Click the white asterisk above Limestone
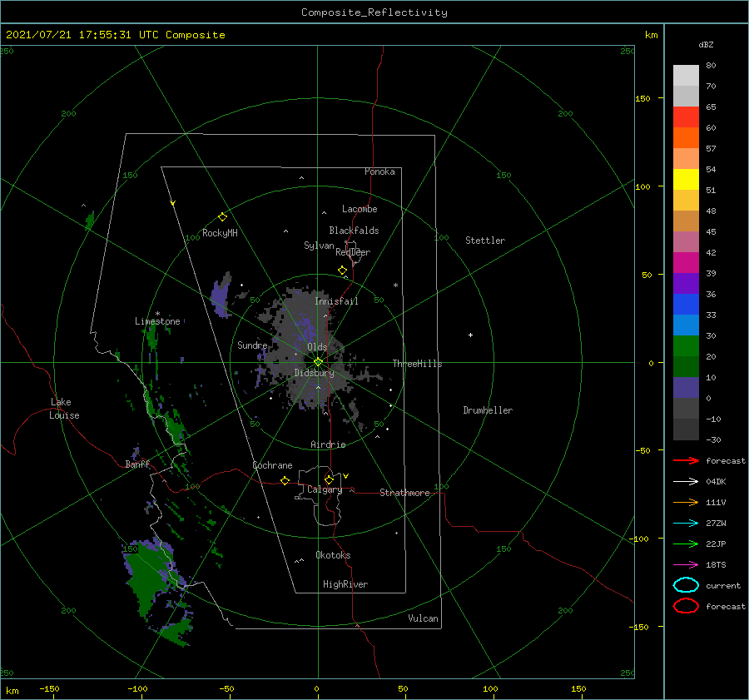This screenshot has width=749, height=700. click(157, 314)
